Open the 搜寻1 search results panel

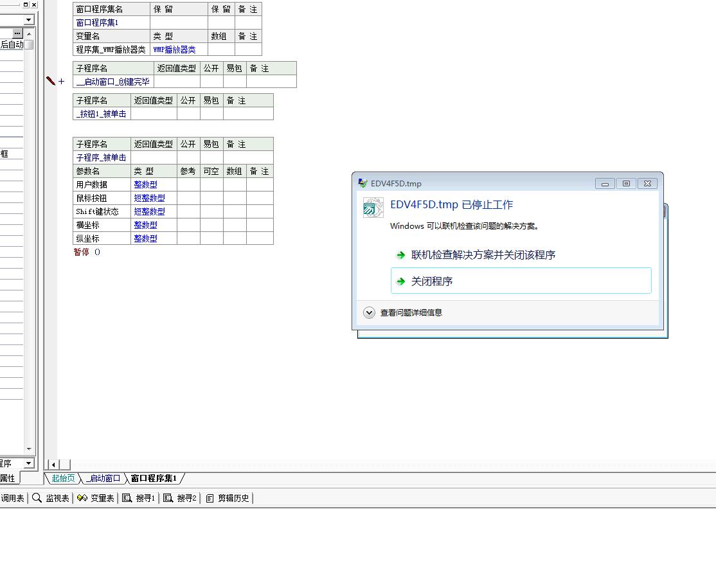pyautogui.click(x=139, y=498)
